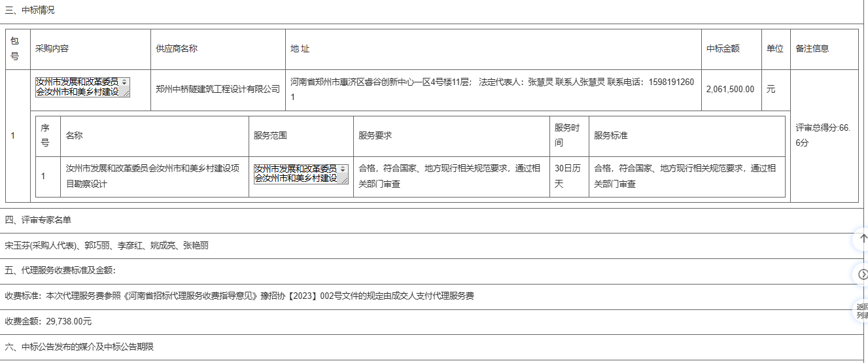868x363 pixels.
Task: Click the scroll arrows in 采购内容 text box
Action: (125, 82)
